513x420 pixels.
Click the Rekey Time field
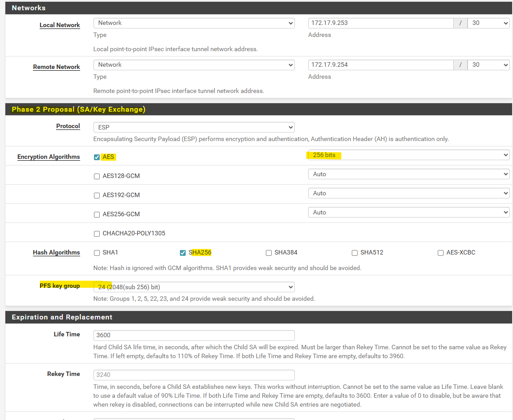tap(194, 375)
